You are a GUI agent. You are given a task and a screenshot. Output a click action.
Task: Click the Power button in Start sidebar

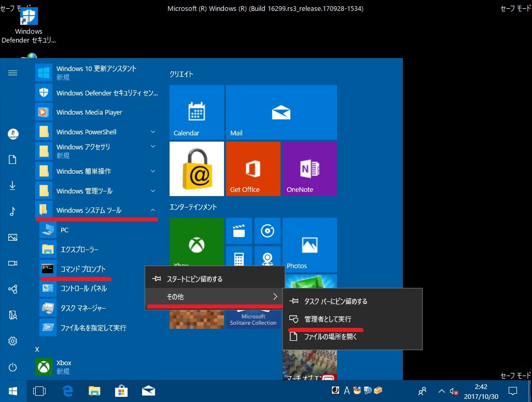pos(12,367)
